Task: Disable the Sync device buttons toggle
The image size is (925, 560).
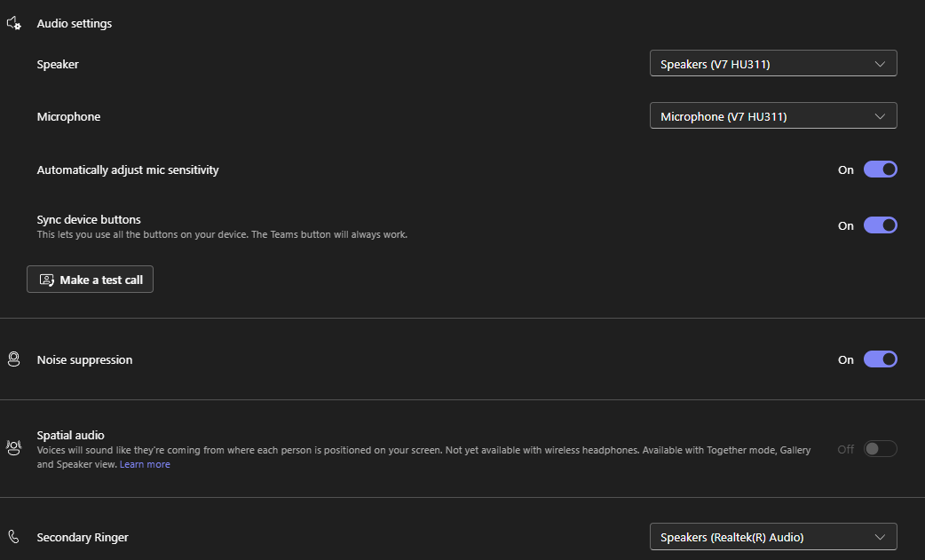Action: 880,225
